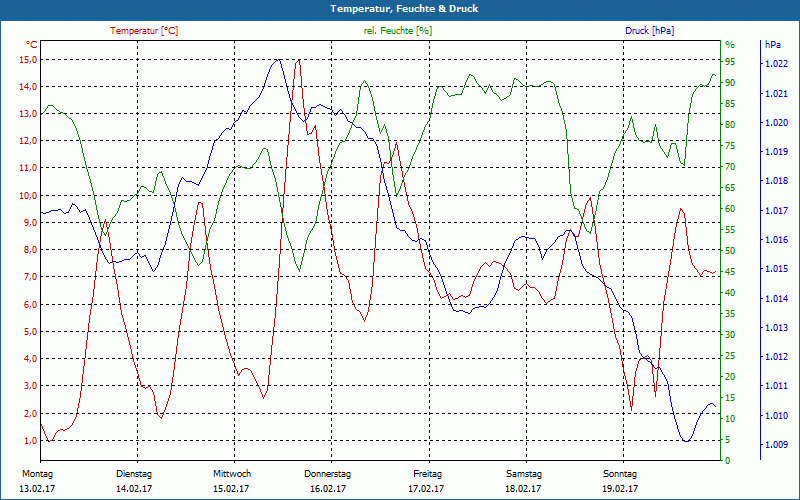Screen dimensions: 800x500
Task: Click the chart title 'Temperatur, Feuchte & Druck'
Action: [x=404, y=9]
